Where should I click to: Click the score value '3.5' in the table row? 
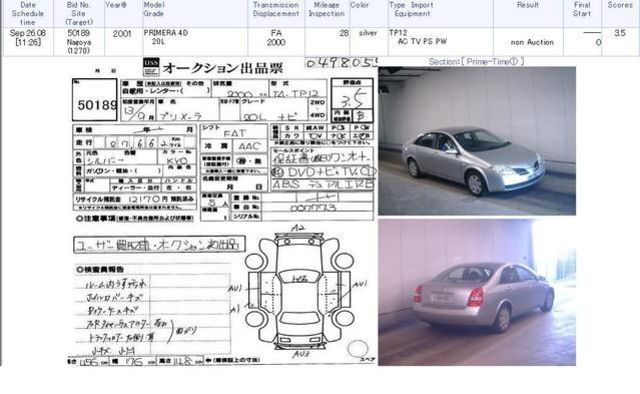[x=620, y=33]
